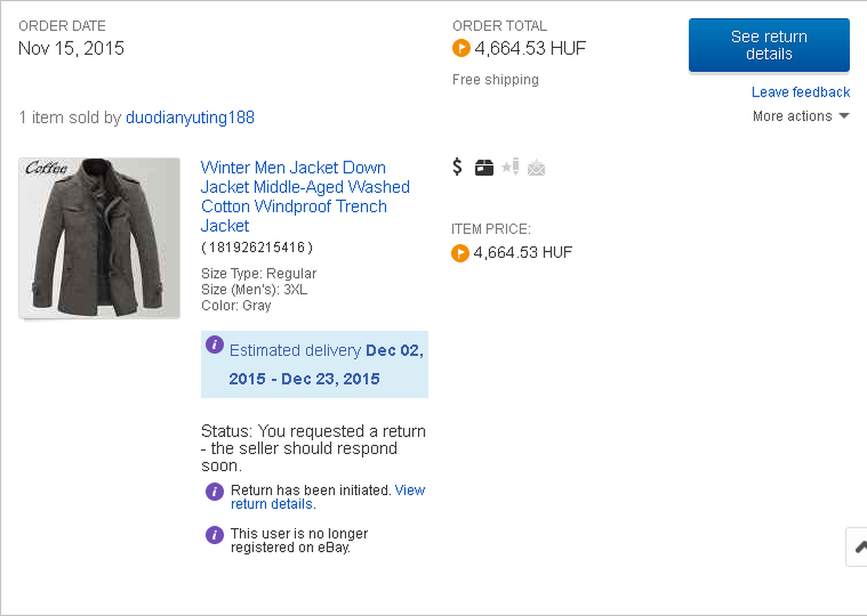Click the shipped package status icon
867x616 pixels.
click(x=484, y=167)
